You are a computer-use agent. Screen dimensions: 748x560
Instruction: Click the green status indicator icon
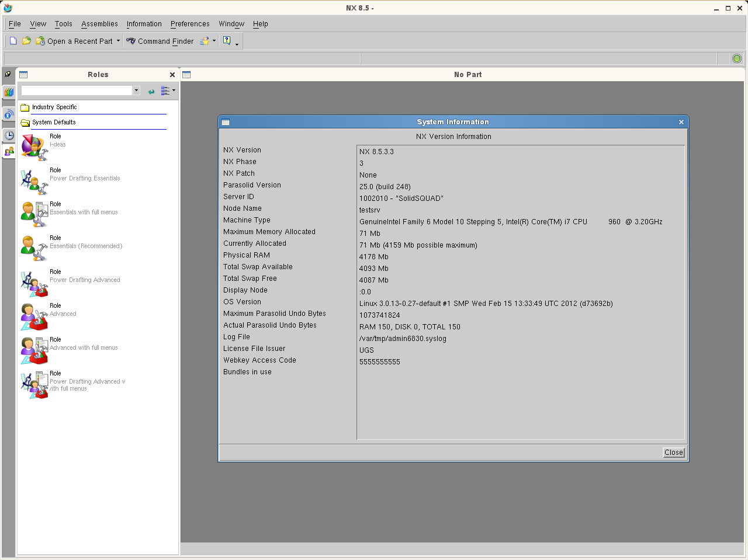(x=737, y=58)
